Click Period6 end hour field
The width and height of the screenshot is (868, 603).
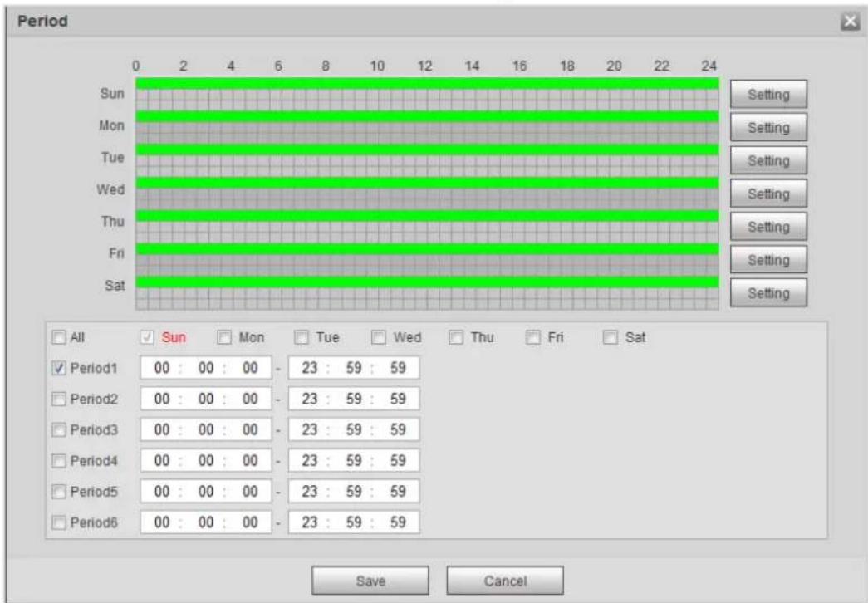click(x=310, y=522)
